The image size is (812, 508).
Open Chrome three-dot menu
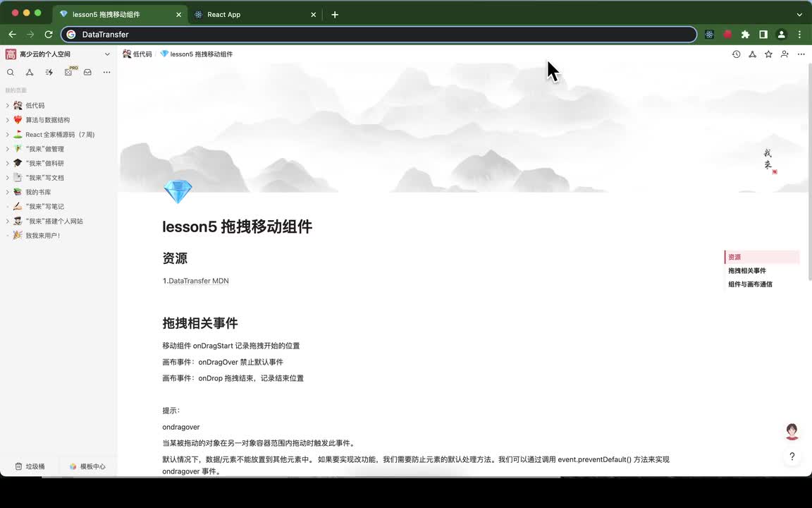coord(799,34)
